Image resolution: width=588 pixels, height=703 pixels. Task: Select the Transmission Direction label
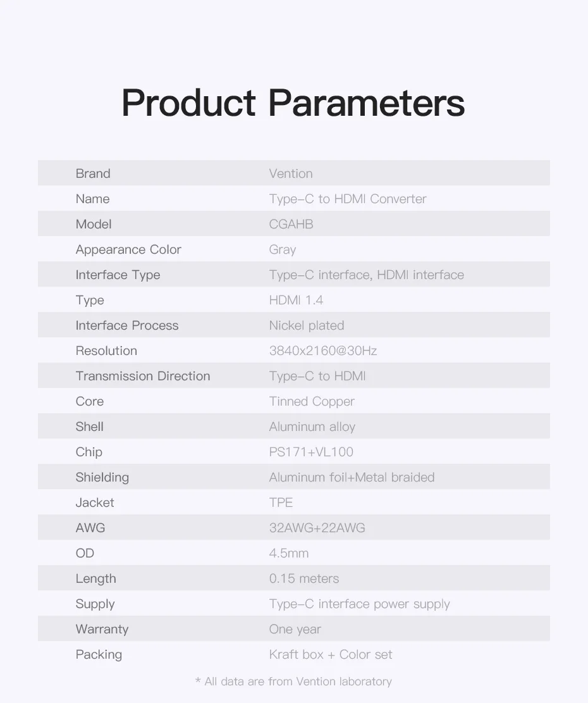click(143, 376)
